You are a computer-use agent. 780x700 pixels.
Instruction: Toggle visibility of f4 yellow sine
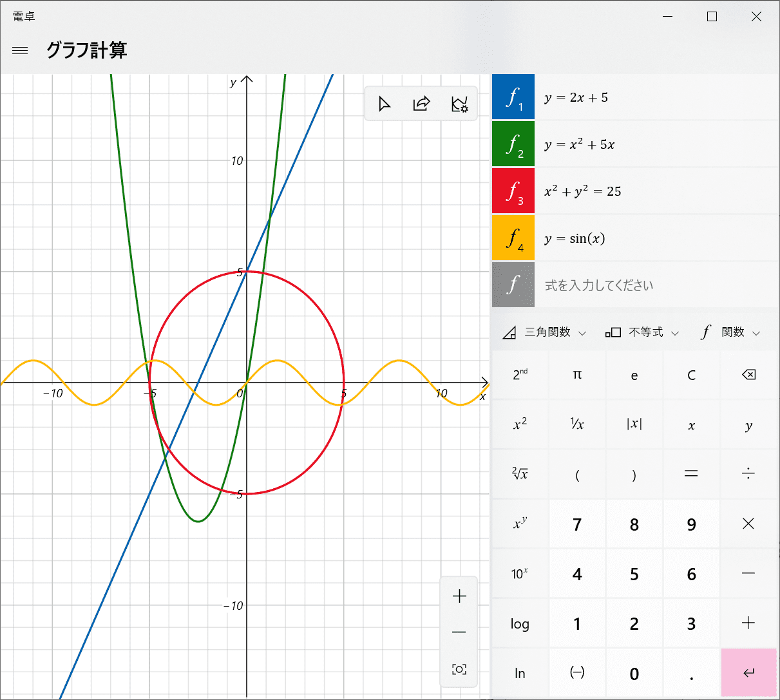513,238
